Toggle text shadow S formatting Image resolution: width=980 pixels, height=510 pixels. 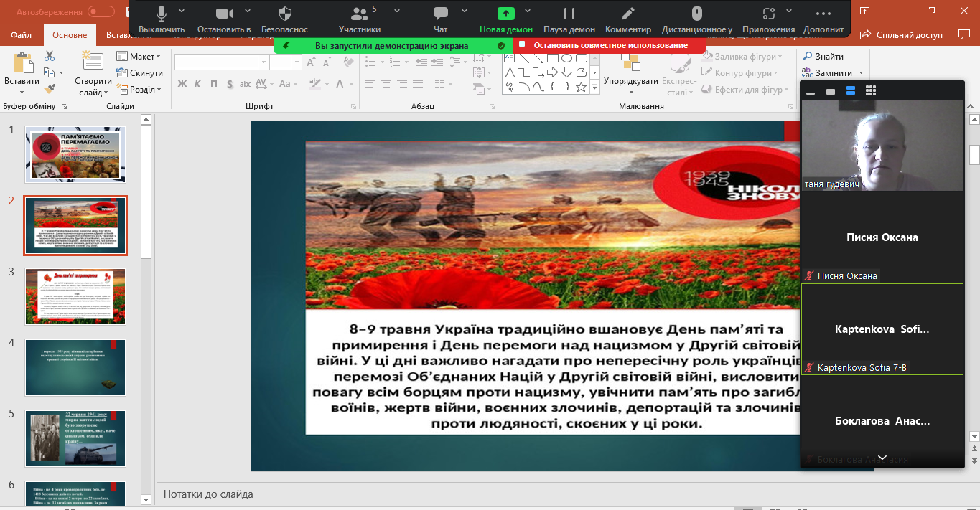229,84
